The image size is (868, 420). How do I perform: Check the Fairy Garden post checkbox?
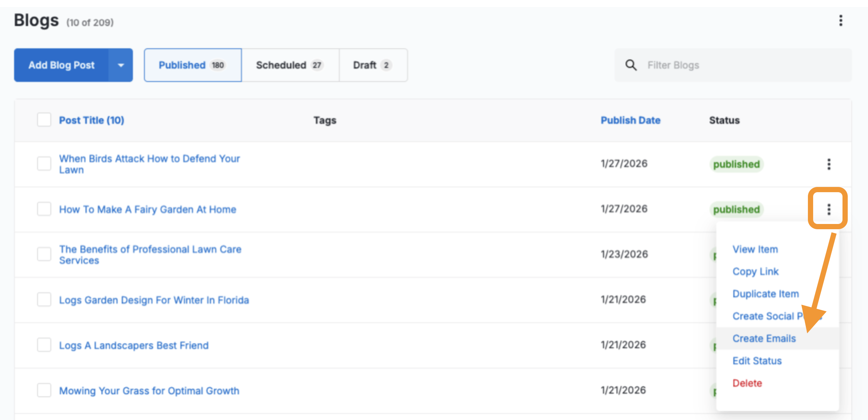(x=44, y=209)
